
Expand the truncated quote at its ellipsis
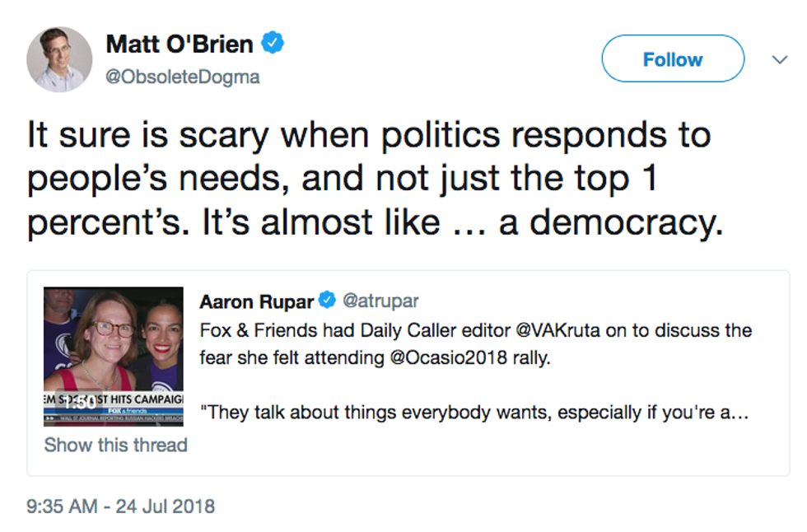[739, 412]
